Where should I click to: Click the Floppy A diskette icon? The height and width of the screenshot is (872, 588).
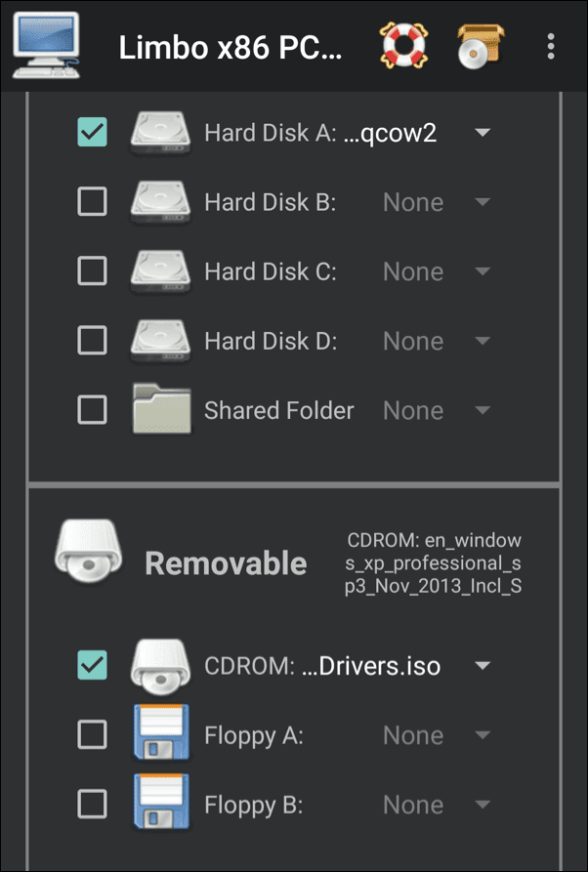point(161,735)
